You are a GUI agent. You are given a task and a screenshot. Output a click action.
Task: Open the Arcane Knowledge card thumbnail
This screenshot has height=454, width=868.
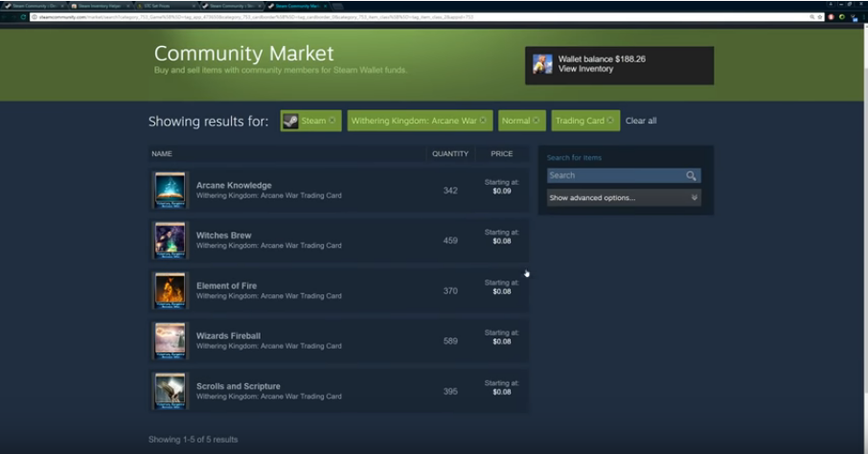coord(170,191)
